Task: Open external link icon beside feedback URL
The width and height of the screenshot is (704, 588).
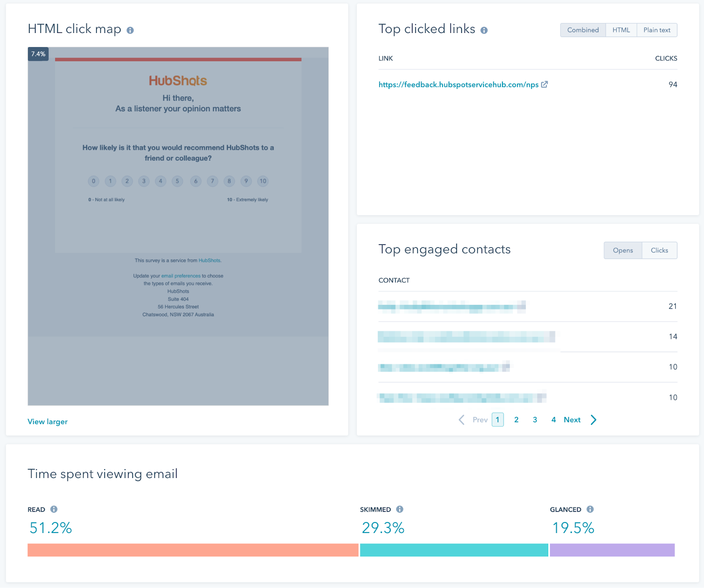Action: point(544,84)
